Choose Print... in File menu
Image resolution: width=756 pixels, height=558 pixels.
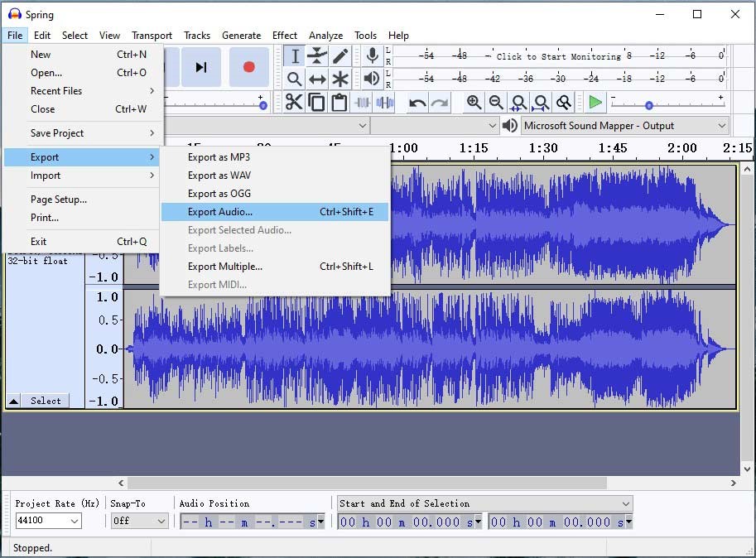tap(81, 218)
